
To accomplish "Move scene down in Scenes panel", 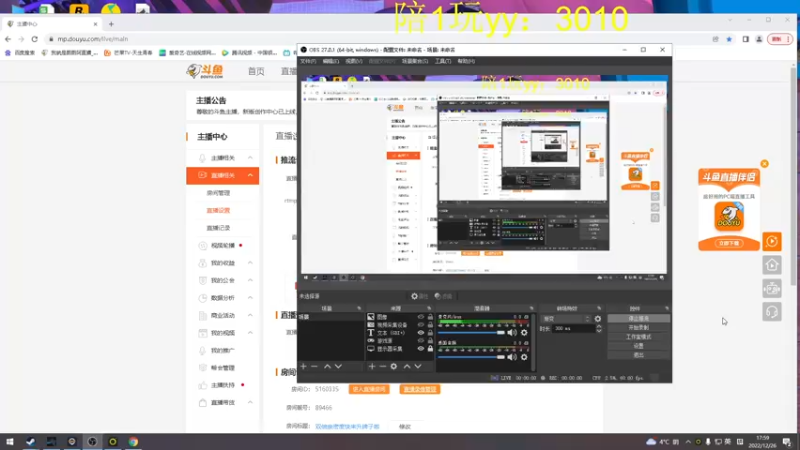I will pyautogui.click(x=338, y=366).
